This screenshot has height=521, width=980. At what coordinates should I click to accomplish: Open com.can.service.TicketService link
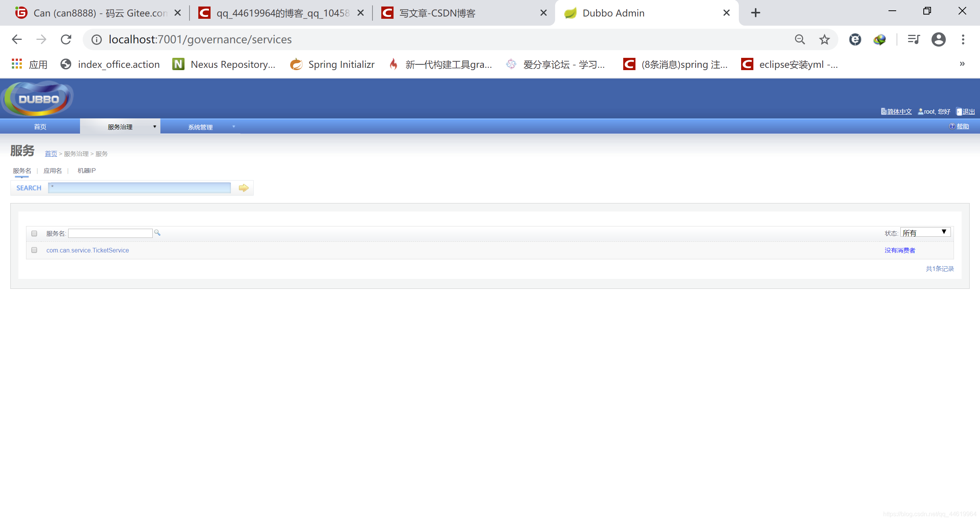coord(88,250)
